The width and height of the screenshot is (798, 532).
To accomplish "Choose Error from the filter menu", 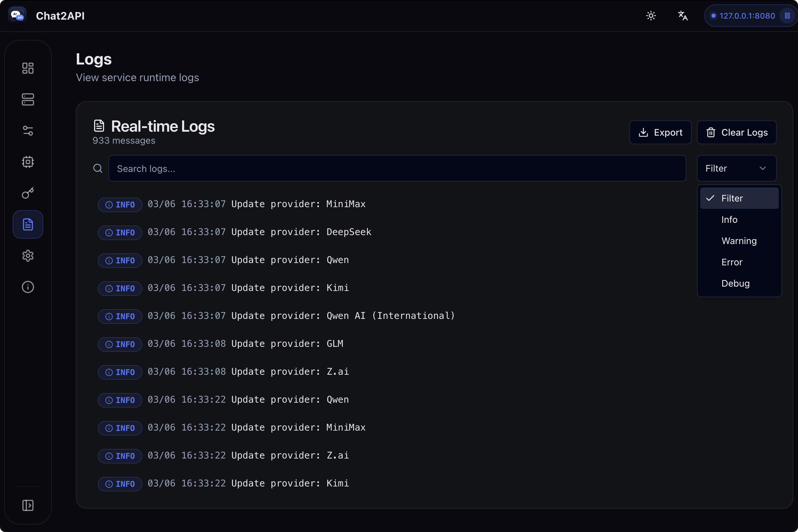I will [x=732, y=262].
